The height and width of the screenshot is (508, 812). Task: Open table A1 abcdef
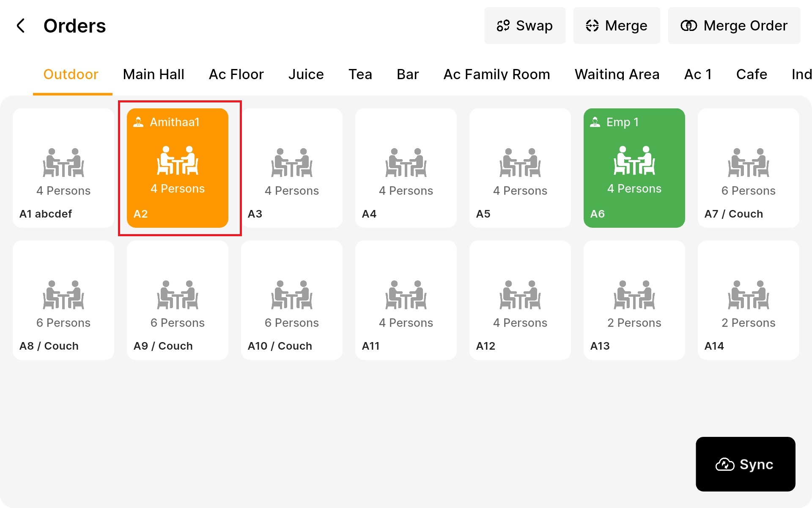pos(63,168)
